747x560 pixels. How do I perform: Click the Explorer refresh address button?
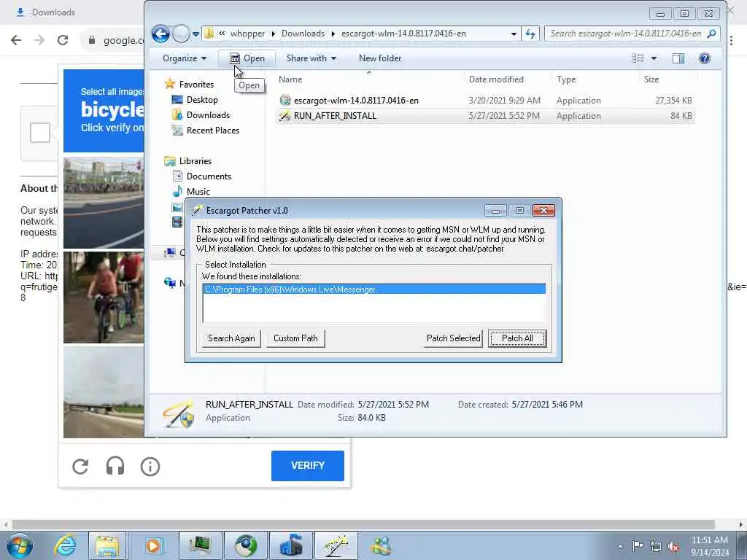(x=530, y=34)
